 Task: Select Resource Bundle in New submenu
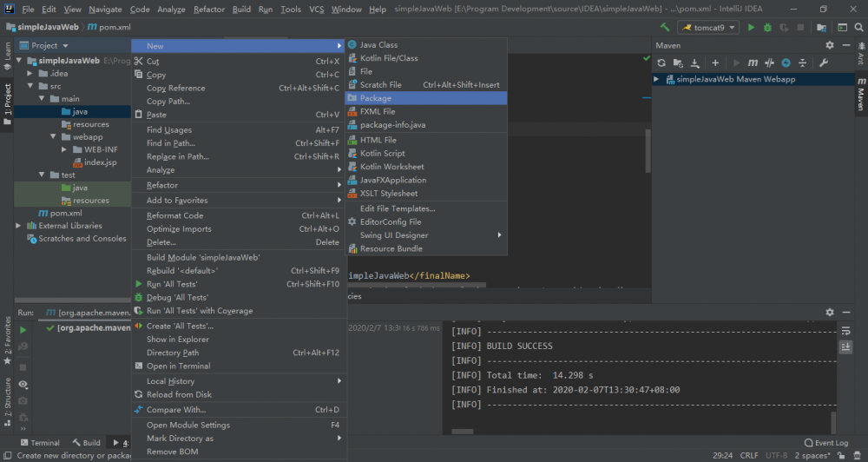coord(425,248)
